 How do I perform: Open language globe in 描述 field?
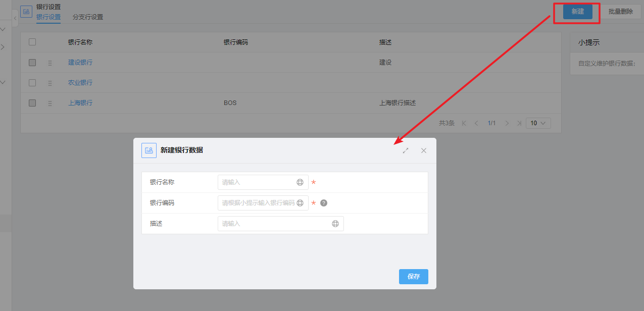coord(335,224)
